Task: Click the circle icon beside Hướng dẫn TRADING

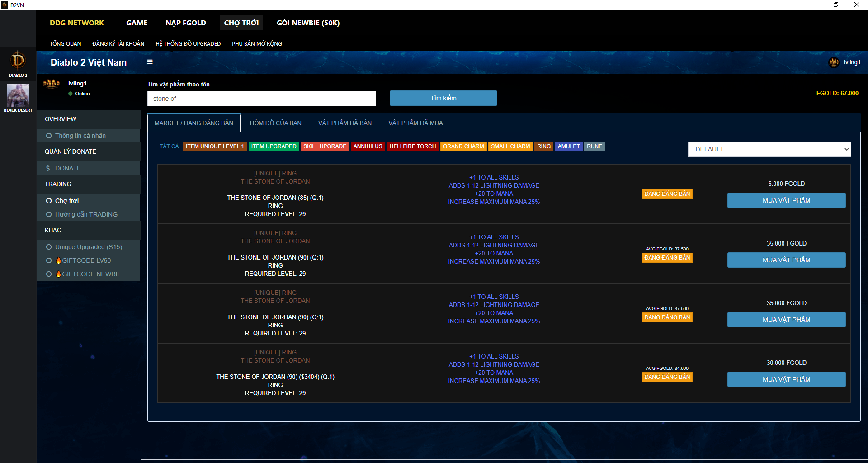Action: tap(49, 214)
